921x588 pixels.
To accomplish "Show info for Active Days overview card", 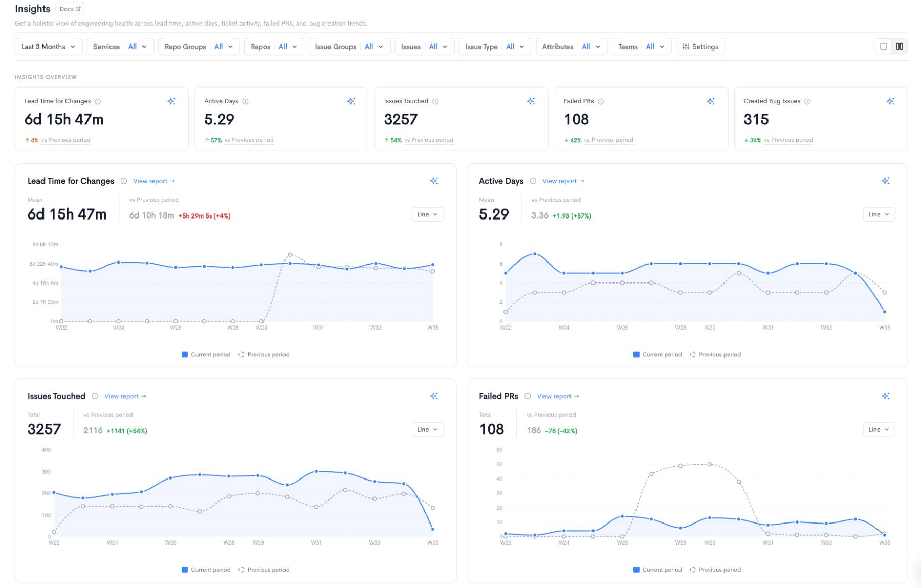I will tap(245, 101).
